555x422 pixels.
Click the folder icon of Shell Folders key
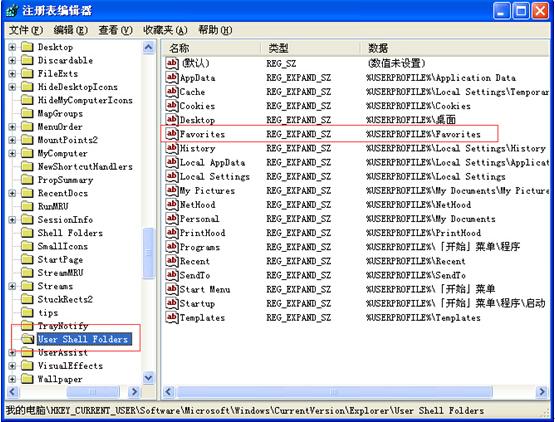pyautogui.click(x=27, y=233)
